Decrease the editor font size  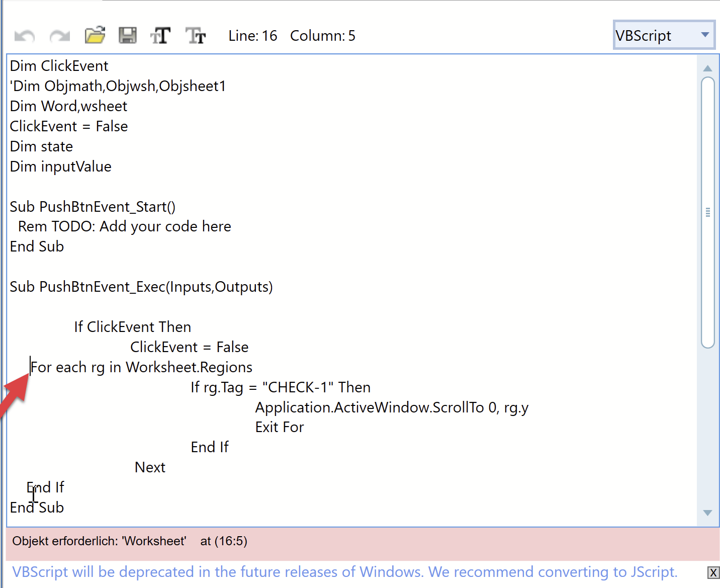[195, 35]
